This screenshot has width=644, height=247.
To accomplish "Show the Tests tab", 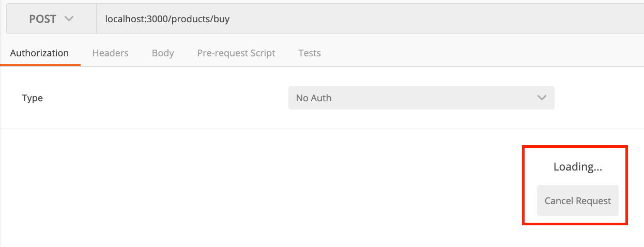I will tap(310, 53).
